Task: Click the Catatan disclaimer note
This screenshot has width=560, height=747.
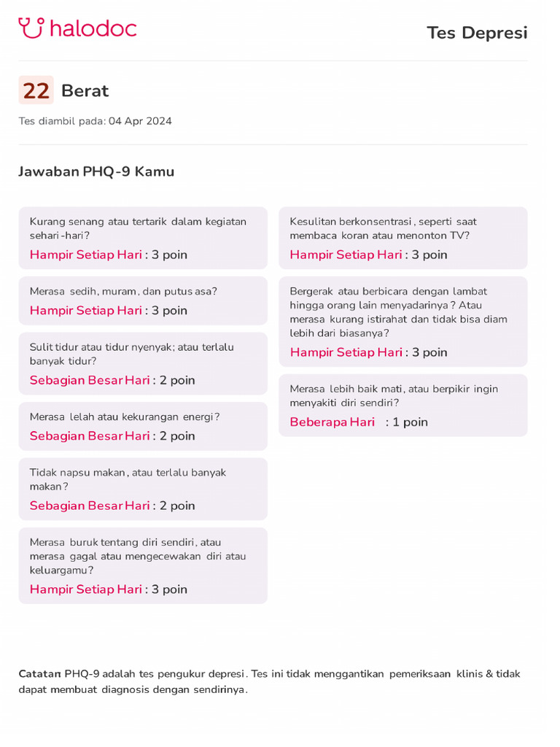Action: click(269, 681)
